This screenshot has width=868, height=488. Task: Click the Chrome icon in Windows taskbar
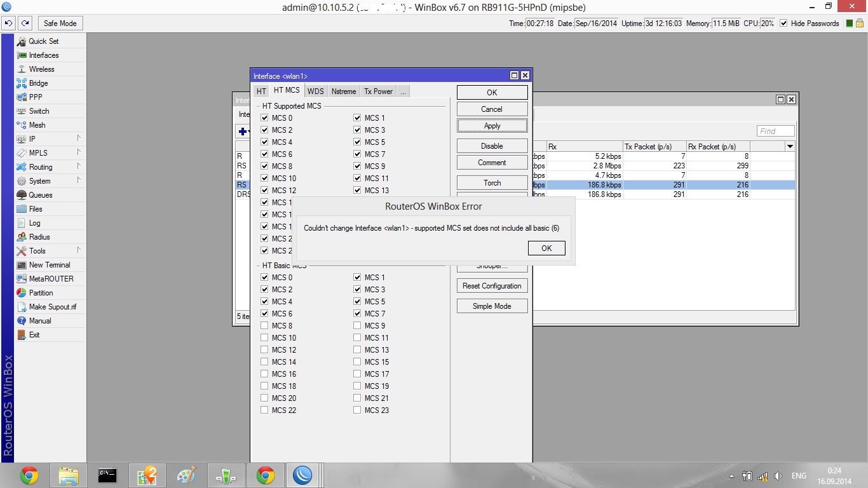(x=29, y=475)
